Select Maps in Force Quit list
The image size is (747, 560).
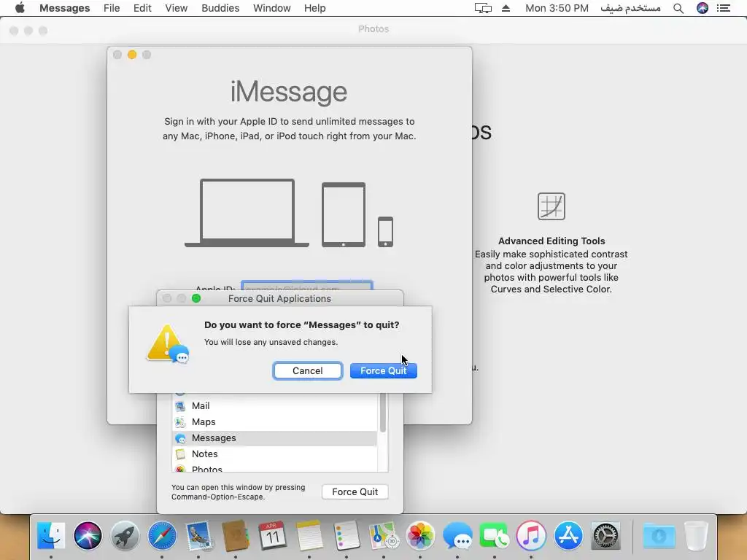(274, 422)
